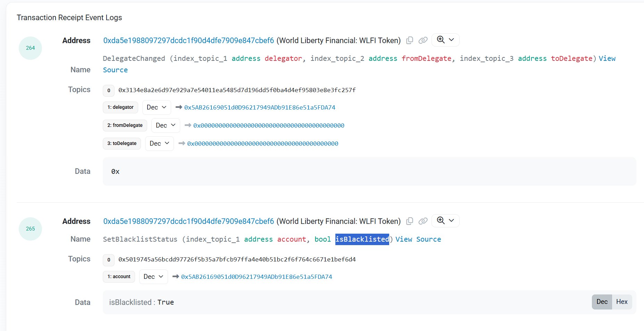The image size is (644, 331).
Task: Open Dec dropdown for toDelegate topic
Action: pos(159,144)
